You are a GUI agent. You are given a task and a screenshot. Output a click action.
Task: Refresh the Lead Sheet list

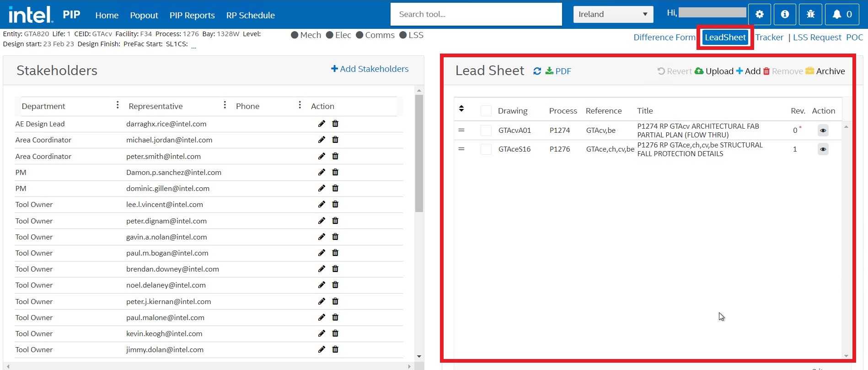point(537,71)
